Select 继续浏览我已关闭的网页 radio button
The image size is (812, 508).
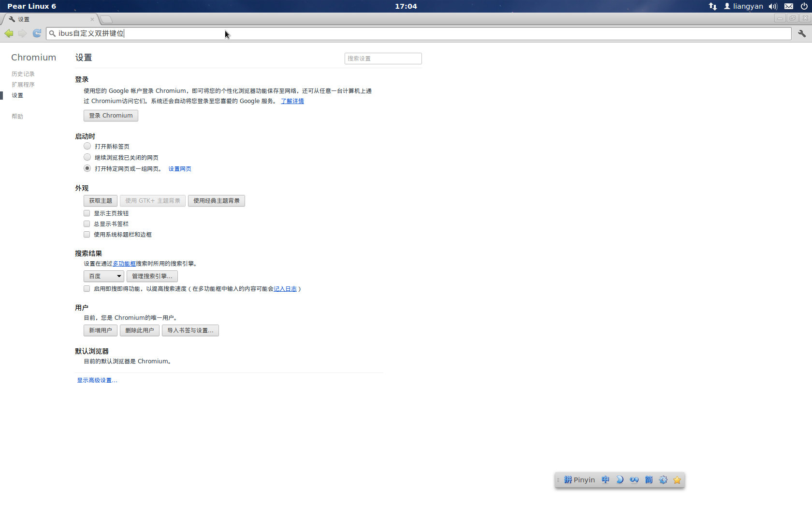(87, 157)
